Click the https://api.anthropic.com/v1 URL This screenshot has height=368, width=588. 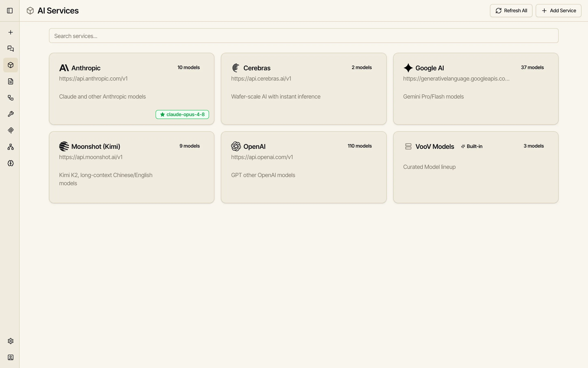tap(93, 79)
